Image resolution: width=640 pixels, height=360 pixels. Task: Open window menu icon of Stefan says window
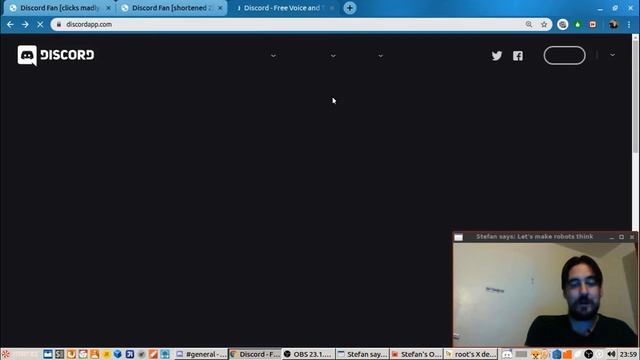[459, 237]
